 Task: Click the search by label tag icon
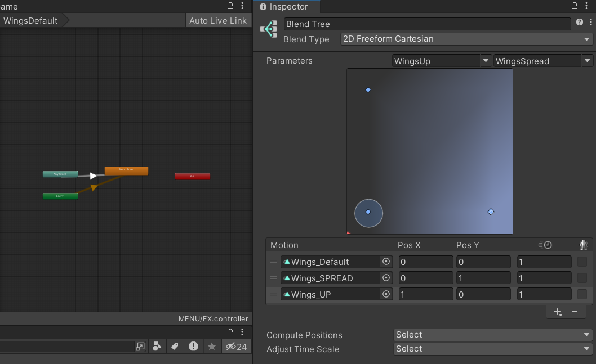[x=175, y=346]
